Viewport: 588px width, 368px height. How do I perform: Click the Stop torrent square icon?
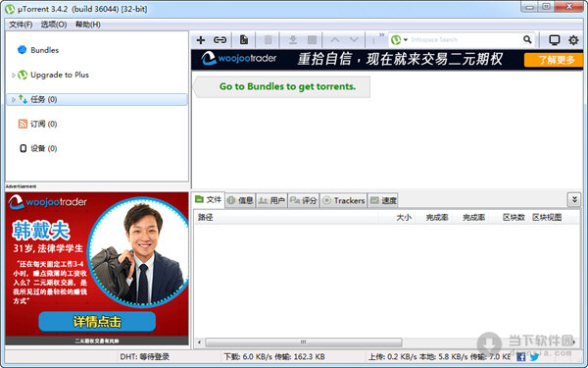(312, 40)
